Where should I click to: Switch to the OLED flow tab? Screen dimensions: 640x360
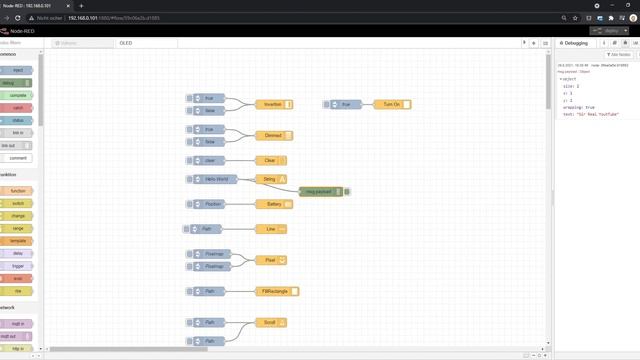[146, 43]
